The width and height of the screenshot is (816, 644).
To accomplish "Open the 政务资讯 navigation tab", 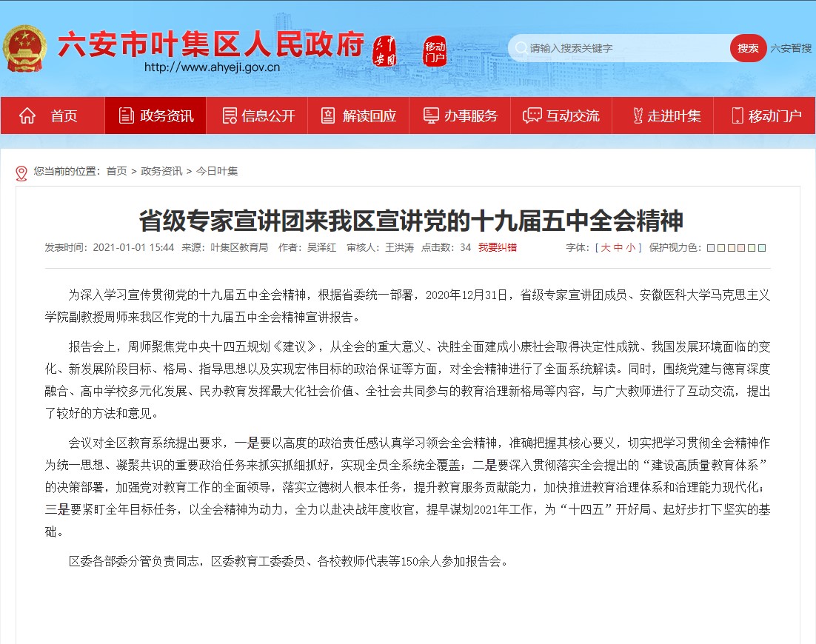I will click(x=155, y=115).
